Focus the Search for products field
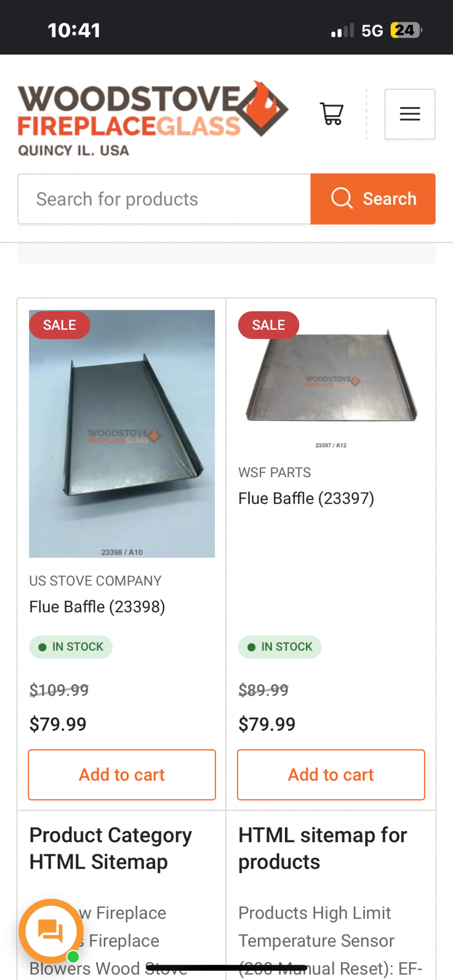The image size is (453, 980). pos(164,199)
